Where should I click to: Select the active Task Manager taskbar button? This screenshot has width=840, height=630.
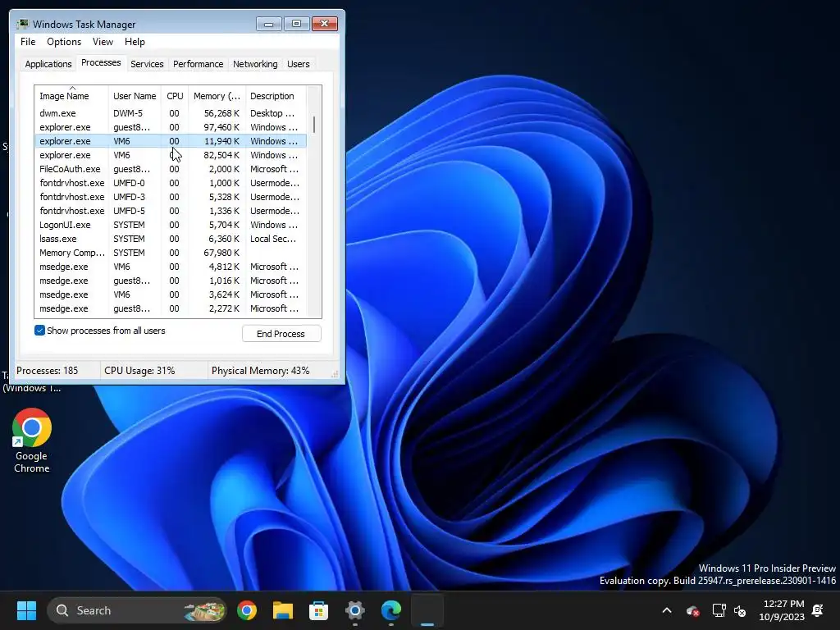click(427, 610)
